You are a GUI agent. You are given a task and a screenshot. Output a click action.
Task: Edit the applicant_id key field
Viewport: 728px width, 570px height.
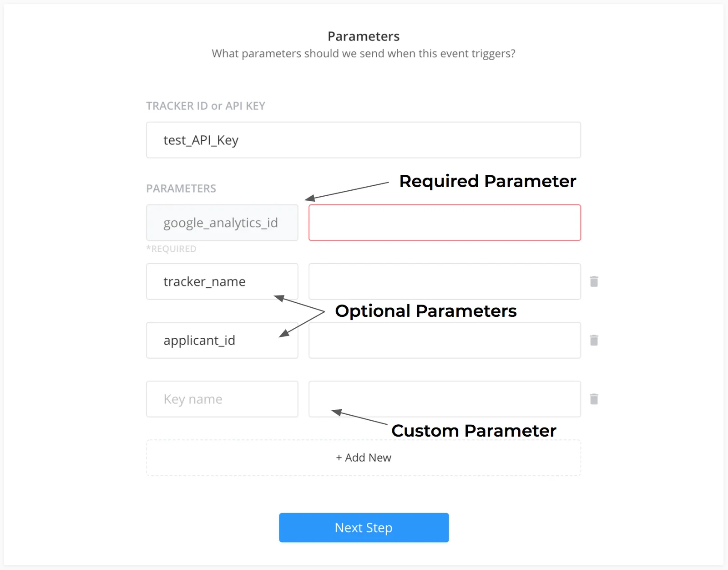pyautogui.click(x=222, y=340)
